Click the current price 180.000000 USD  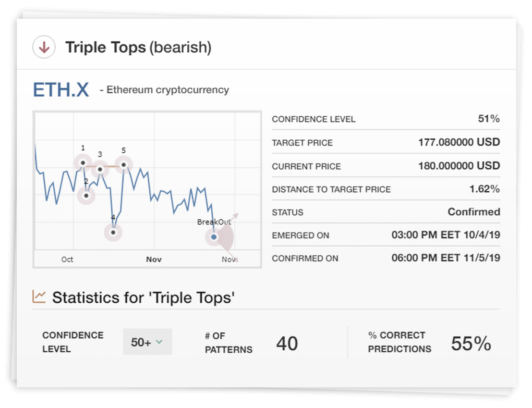click(459, 166)
